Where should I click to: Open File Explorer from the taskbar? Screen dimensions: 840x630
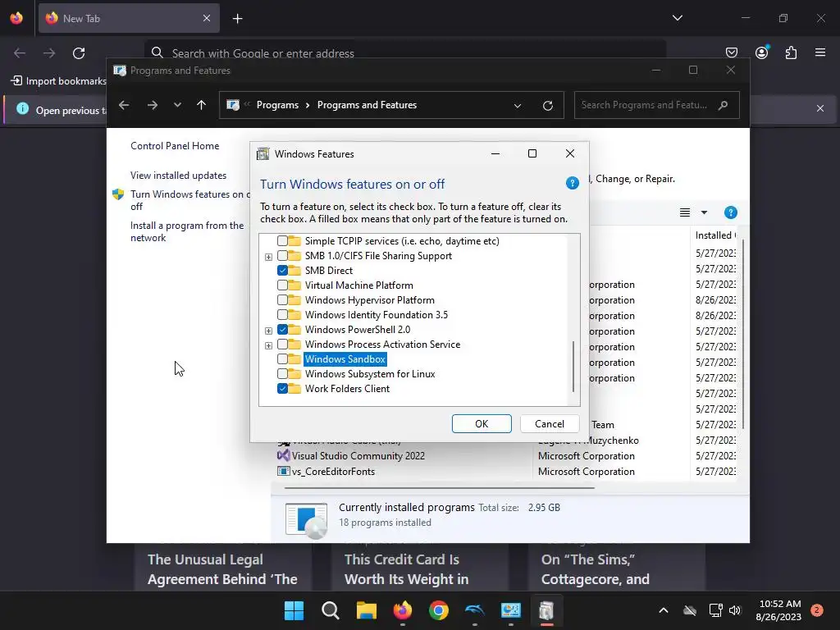[x=367, y=610]
